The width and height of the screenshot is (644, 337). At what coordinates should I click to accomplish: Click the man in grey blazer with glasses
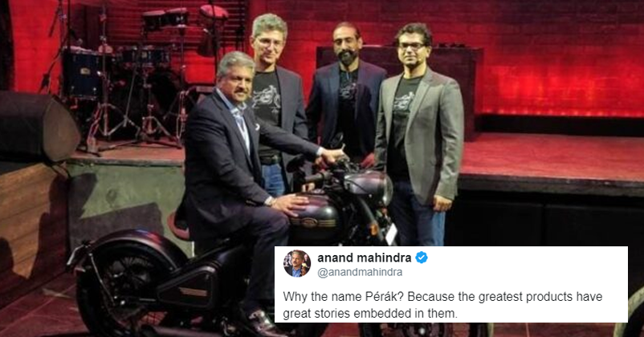click(419, 132)
